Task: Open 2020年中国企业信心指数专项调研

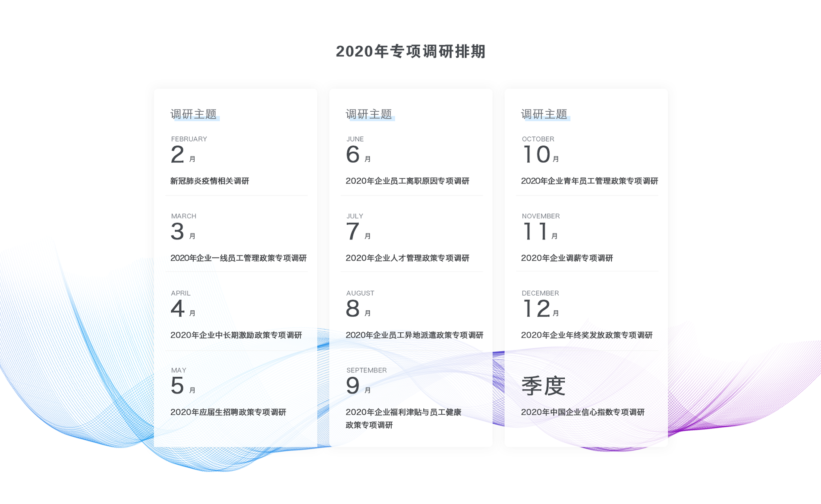Action: [583, 412]
